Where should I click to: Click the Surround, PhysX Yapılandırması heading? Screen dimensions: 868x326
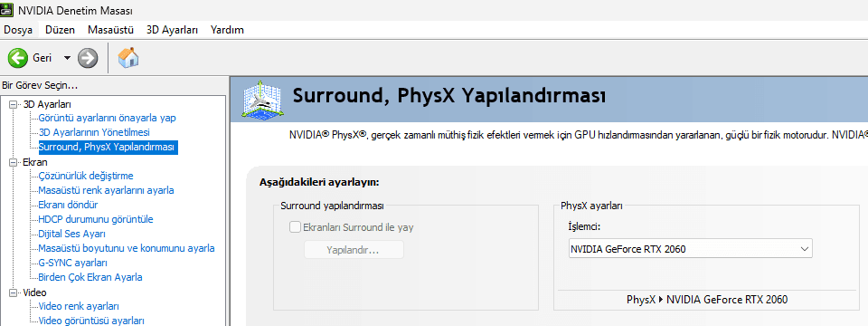(x=449, y=96)
